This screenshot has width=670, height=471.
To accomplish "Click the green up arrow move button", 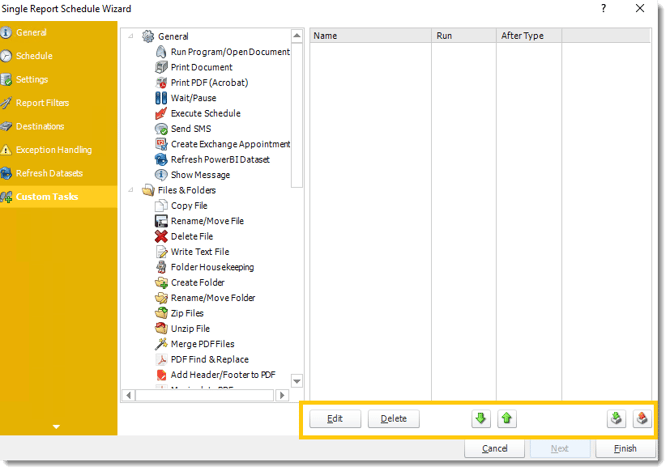I will coord(507,419).
